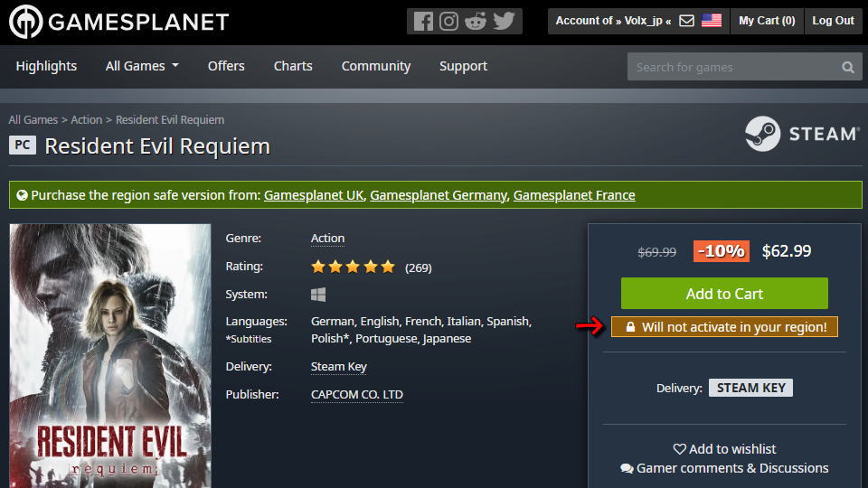Click the Steam logo
This screenshot has height=488, width=868.
(801, 134)
